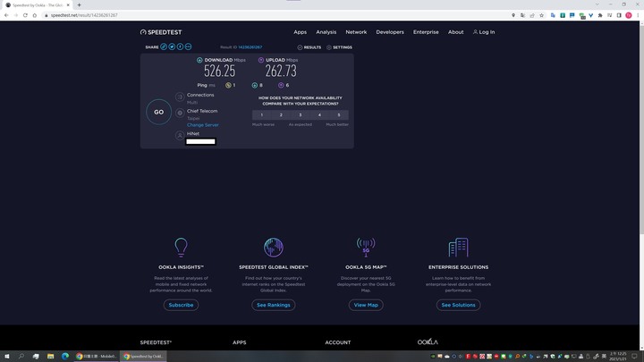The width and height of the screenshot is (644, 362).
Task: Click the download arrow icon
Action: tap(199, 60)
